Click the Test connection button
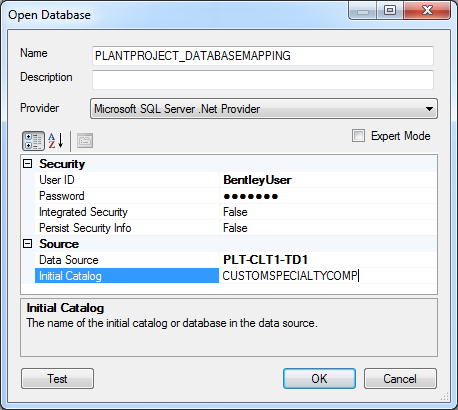This screenshot has width=458, height=410. coord(57,378)
